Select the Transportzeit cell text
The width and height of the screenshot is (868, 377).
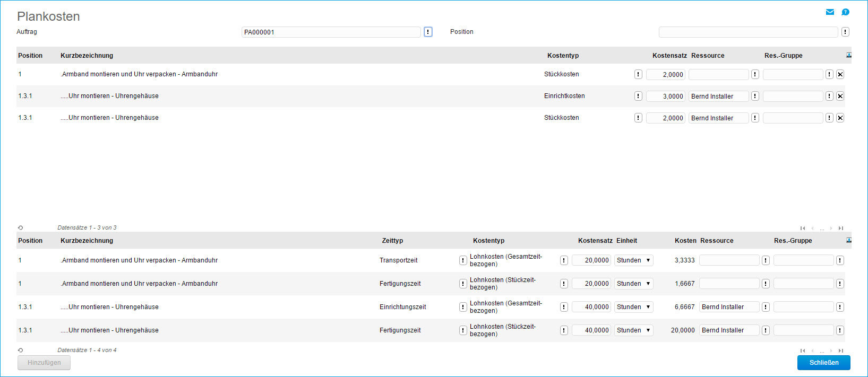(398, 260)
